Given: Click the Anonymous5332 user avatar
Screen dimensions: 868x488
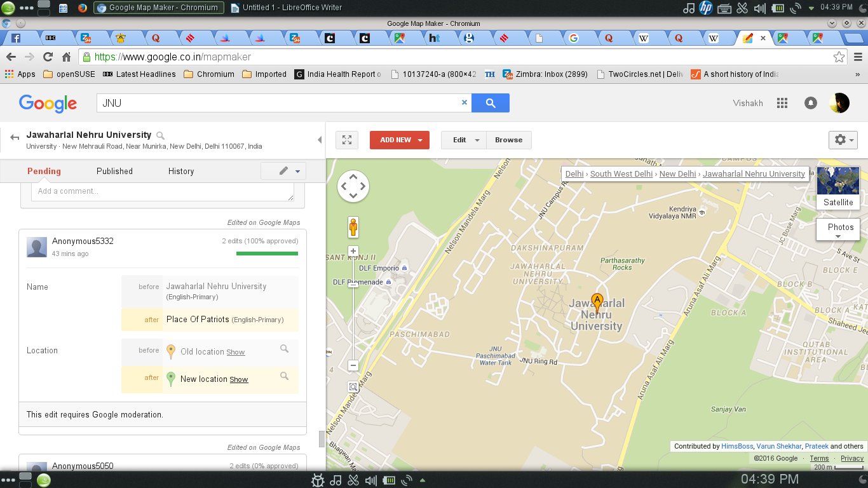Looking at the screenshot, I should [x=37, y=247].
